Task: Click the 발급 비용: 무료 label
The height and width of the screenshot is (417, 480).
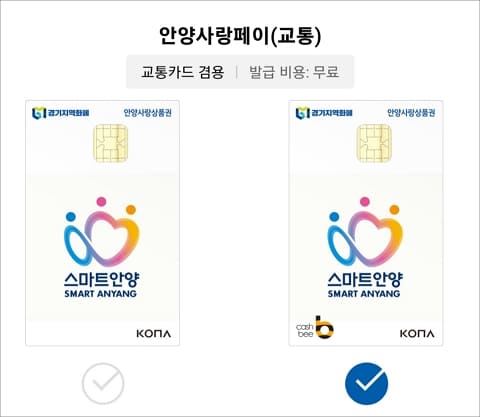Action: point(294,72)
